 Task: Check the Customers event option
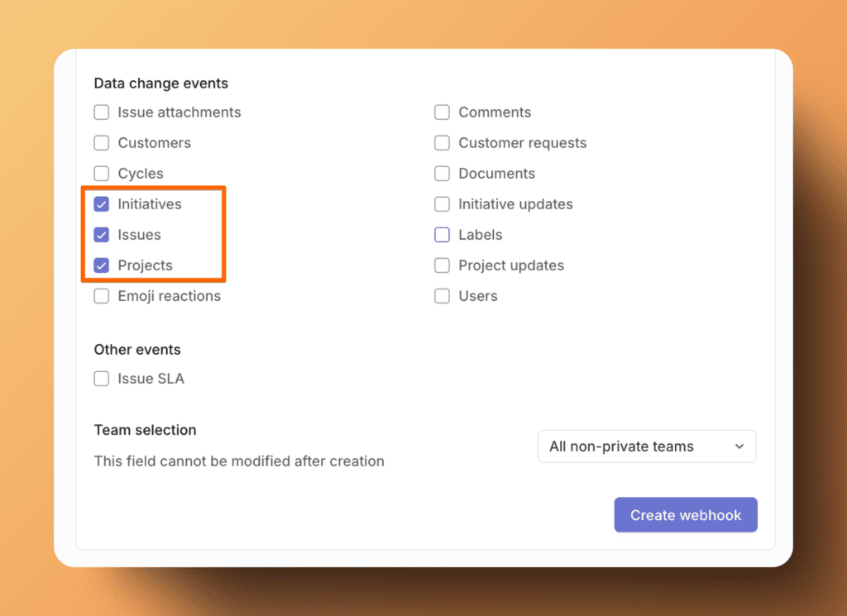pyautogui.click(x=102, y=143)
